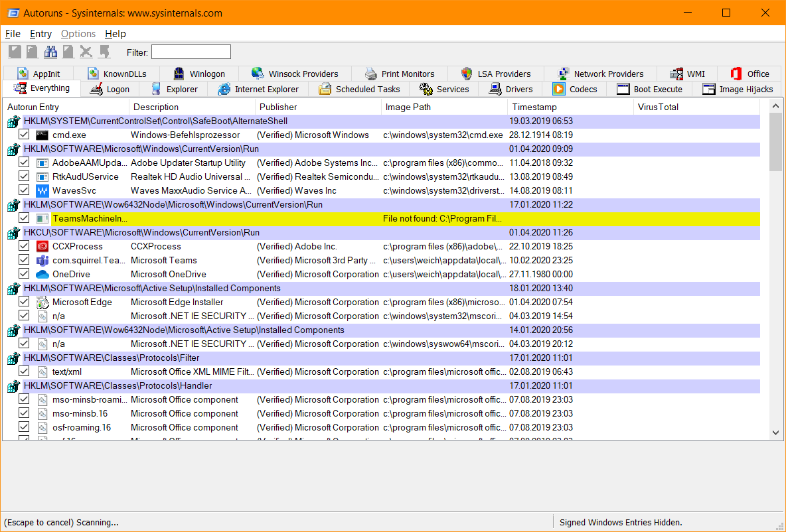This screenshot has width=786, height=532.
Task: Disable the RtkAudUService checkbox
Action: (x=23, y=176)
